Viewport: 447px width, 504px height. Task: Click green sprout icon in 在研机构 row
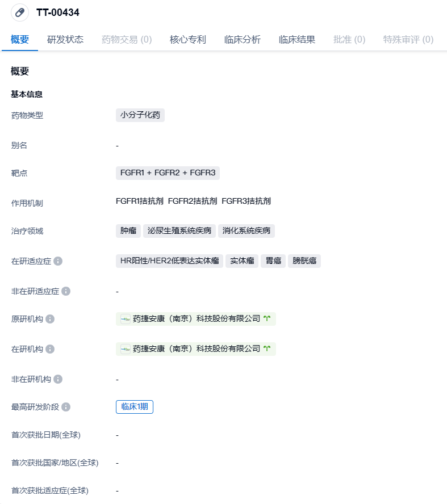267,349
